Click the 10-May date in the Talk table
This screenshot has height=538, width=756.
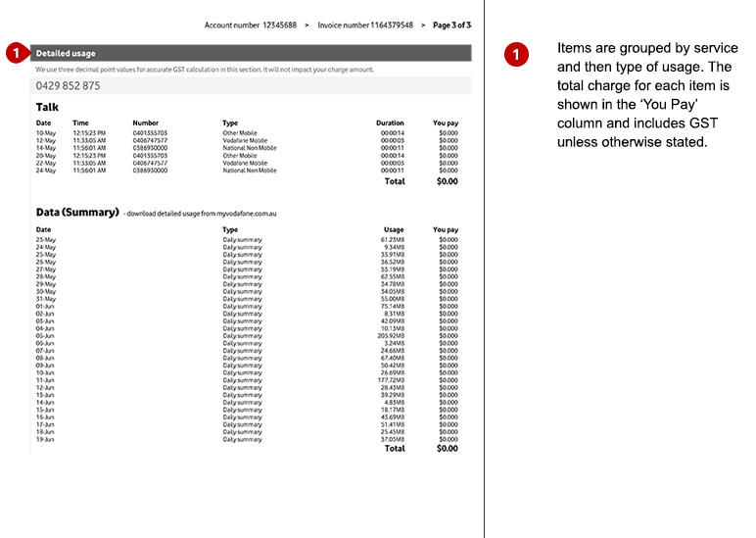45,132
